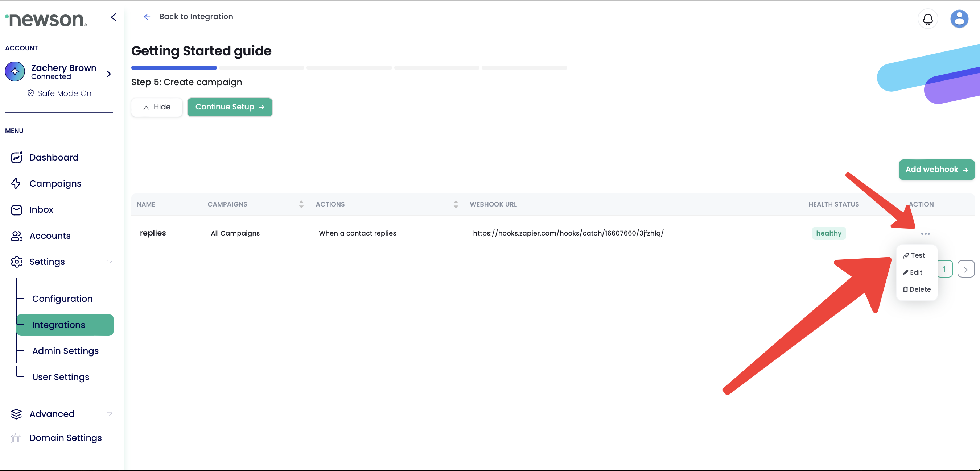The image size is (980, 471).
Task: Choose Delete in the webhook action menu
Action: click(x=917, y=289)
